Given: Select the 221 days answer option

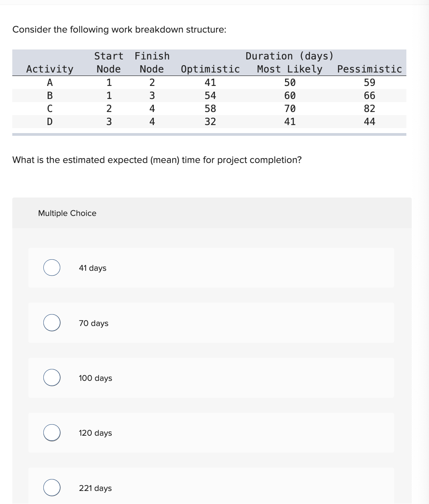Looking at the screenshot, I should tap(52, 488).
